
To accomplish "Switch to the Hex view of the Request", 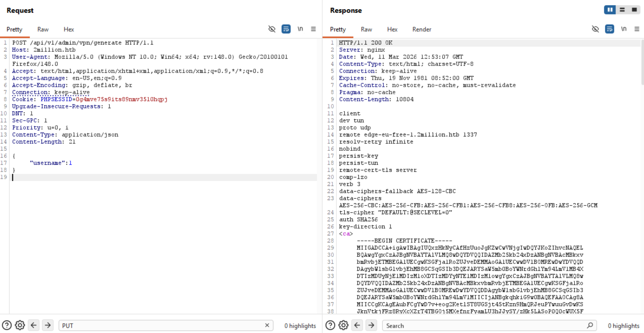I will pyautogui.click(x=68, y=29).
